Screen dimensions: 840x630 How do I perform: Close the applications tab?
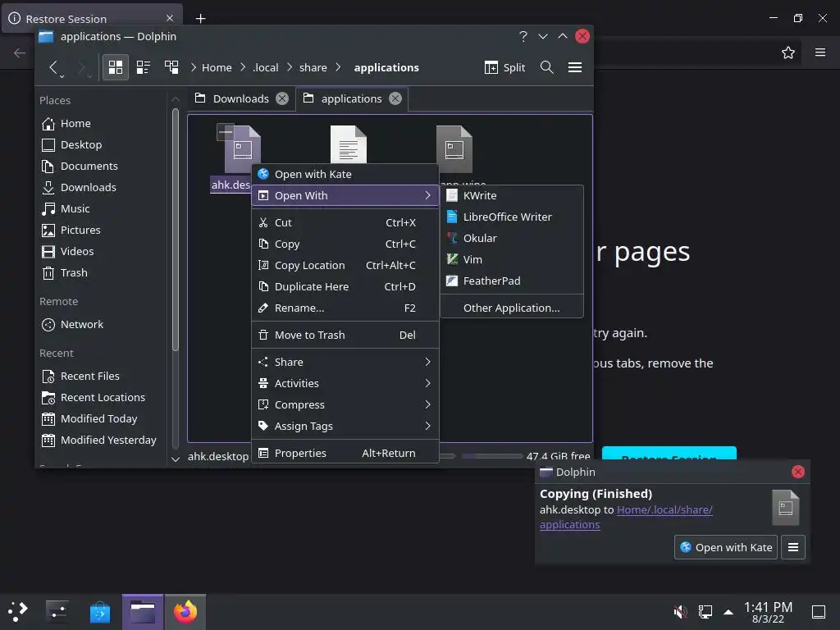395,98
